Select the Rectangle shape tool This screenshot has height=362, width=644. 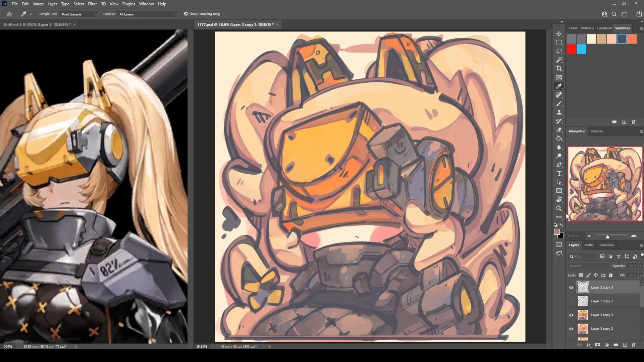(559, 191)
